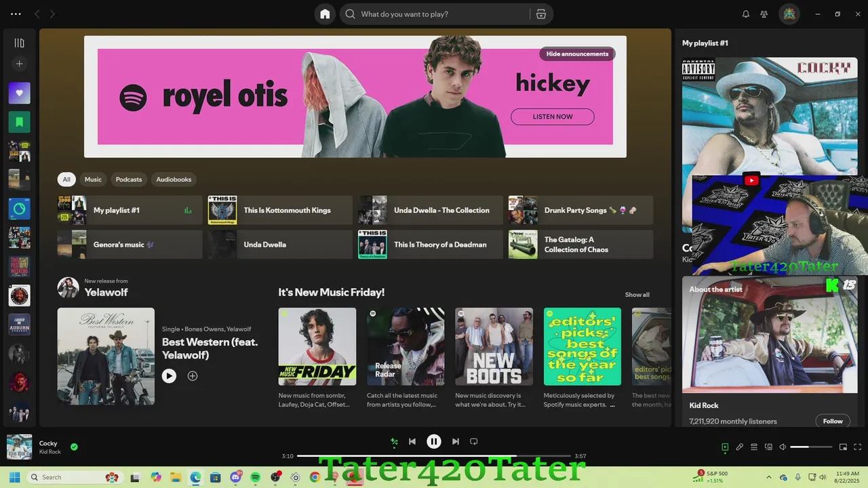Pause playback
Image resolution: width=868 pixels, height=488 pixels.
(x=434, y=442)
